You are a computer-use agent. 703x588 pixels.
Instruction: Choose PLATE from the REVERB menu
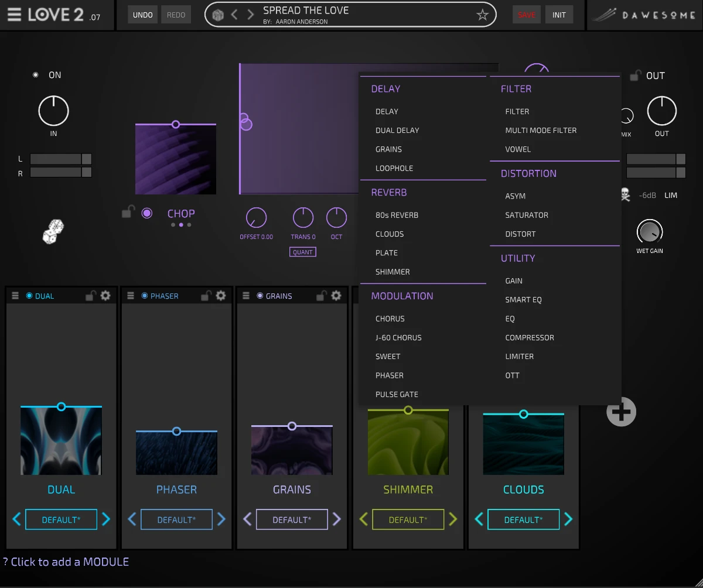pos(386,252)
